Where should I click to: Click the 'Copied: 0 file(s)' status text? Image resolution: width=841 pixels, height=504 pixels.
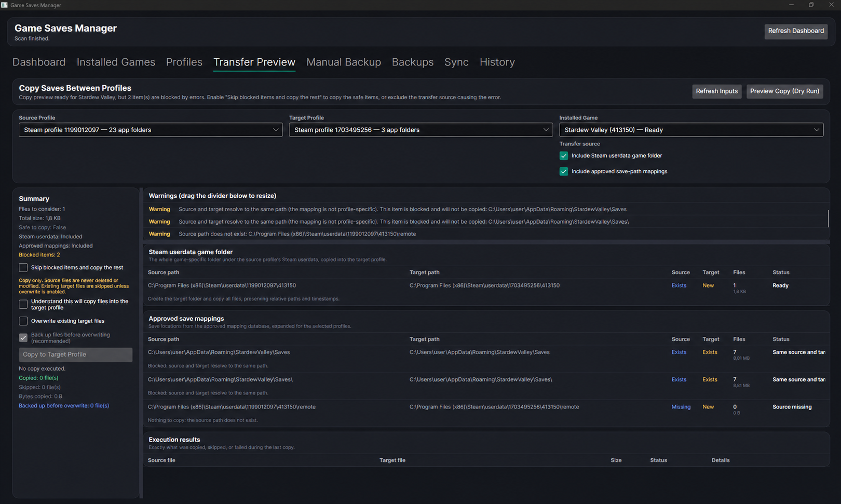pyautogui.click(x=38, y=378)
